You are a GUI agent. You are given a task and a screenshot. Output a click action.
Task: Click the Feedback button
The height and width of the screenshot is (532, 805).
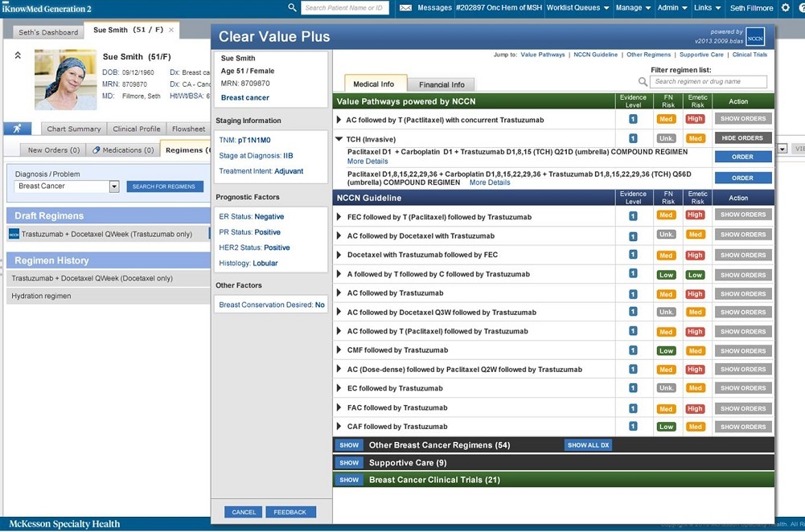290,512
